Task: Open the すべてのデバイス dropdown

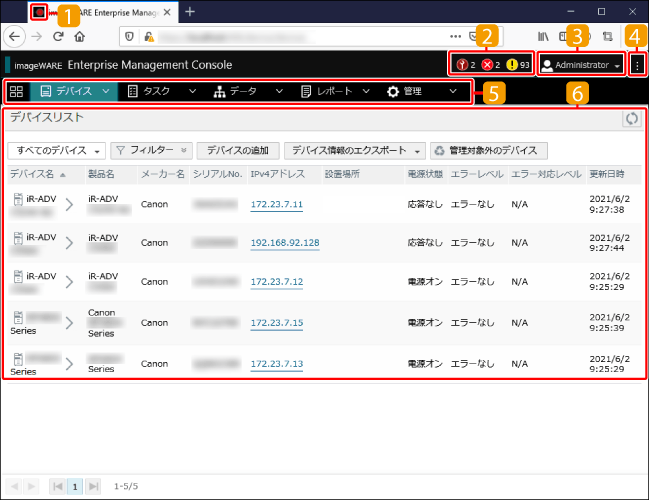Action: [x=56, y=151]
